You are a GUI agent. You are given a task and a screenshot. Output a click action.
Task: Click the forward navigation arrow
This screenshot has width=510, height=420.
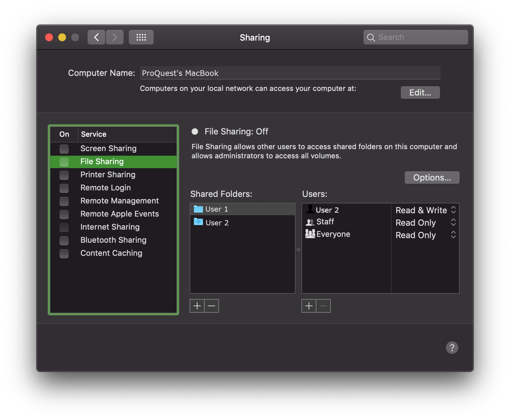115,37
